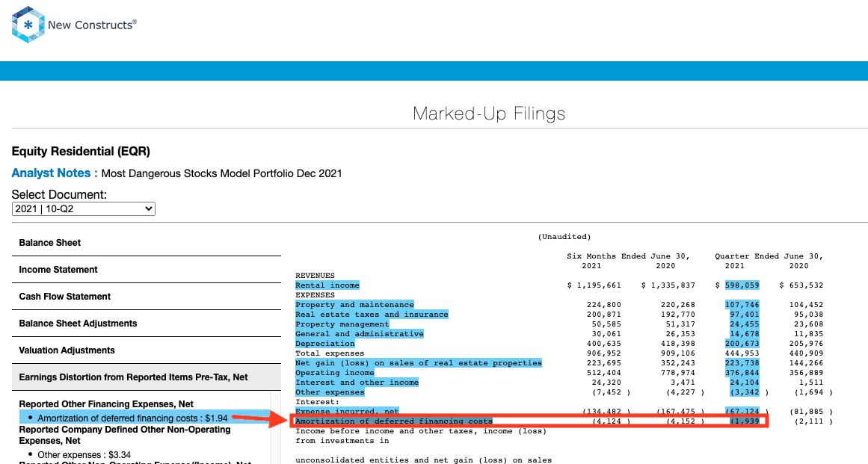Click the Six Months Ended June 30 column header

click(x=628, y=256)
